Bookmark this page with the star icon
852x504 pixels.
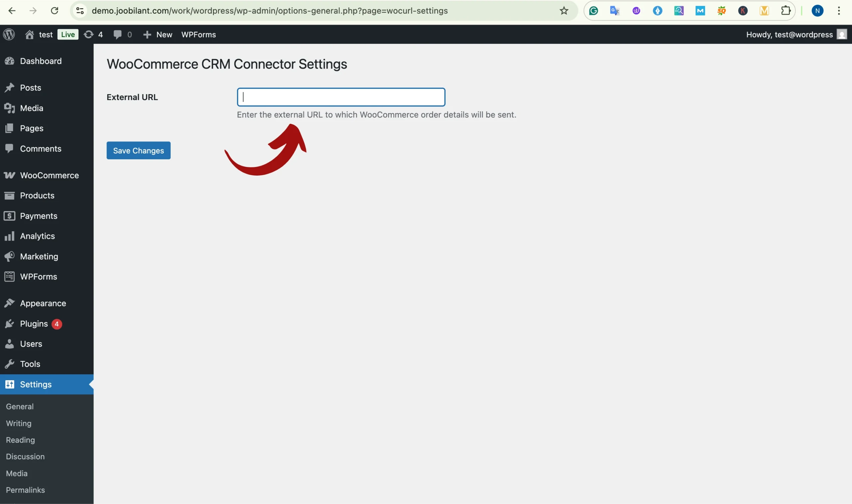tap(564, 11)
